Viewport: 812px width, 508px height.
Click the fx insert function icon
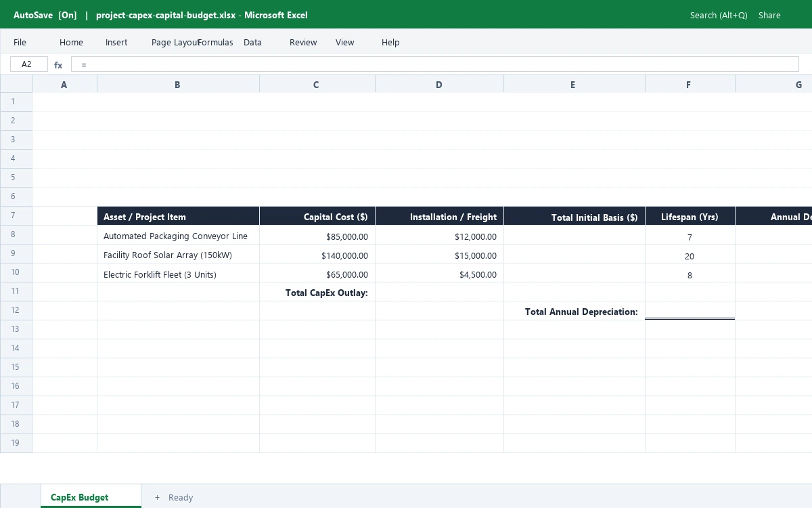click(58, 65)
